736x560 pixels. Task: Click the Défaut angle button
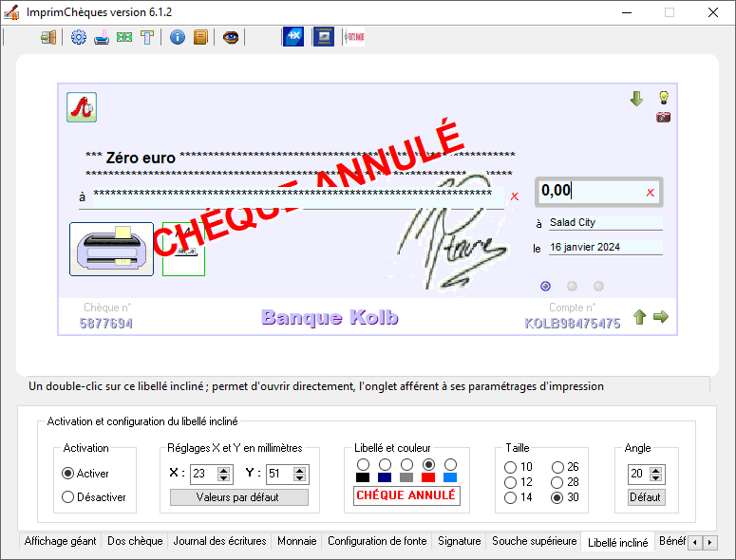click(645, 497)
